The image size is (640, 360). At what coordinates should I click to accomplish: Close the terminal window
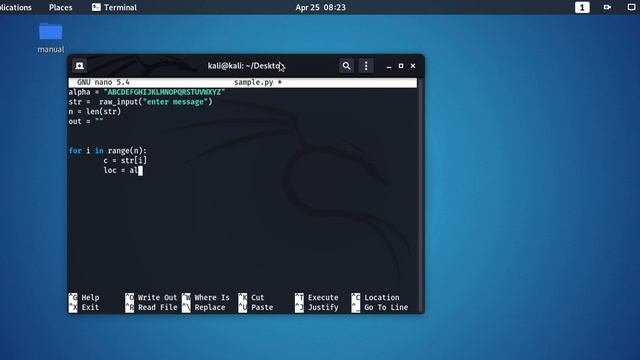(x=413, y=66)
